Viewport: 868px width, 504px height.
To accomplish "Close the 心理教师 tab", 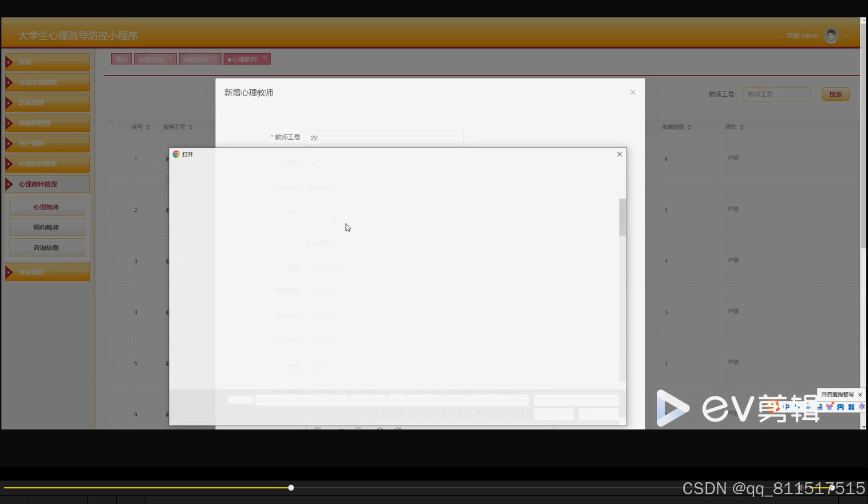I will (265, 58).
